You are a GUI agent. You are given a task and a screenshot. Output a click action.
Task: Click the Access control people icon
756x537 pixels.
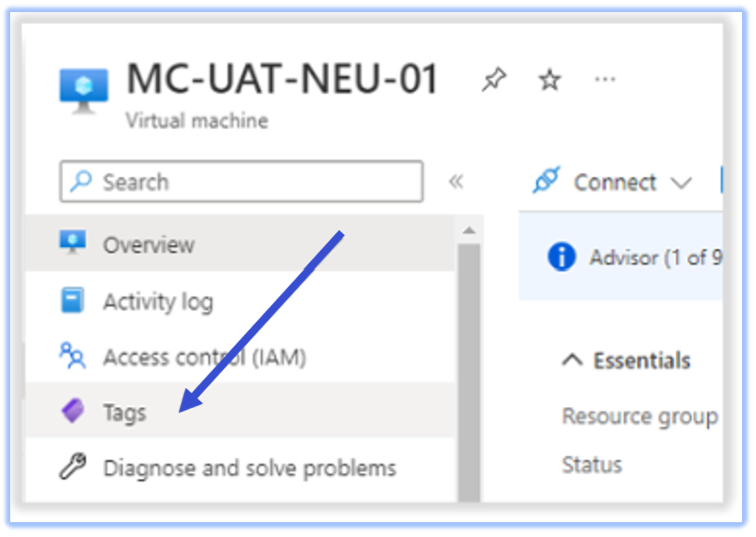pyautogui.click(x=72, y=357)
